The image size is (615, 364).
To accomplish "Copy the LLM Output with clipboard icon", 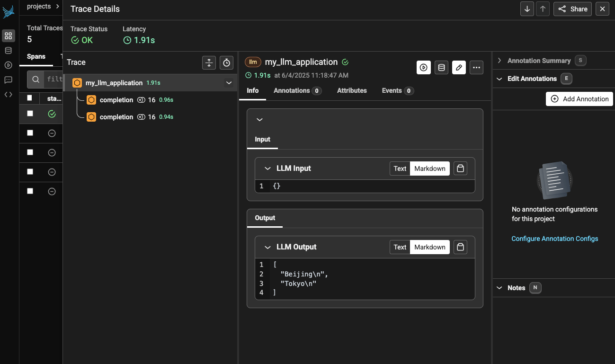I will coord(460,247).
